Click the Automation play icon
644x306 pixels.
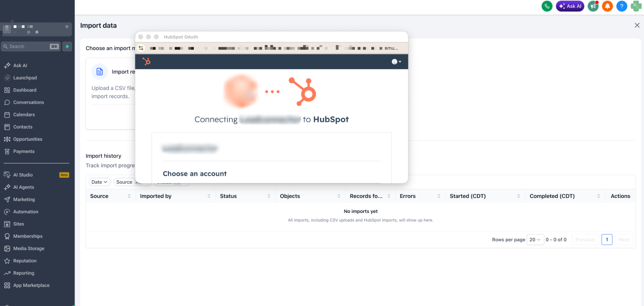click(7, 211)
